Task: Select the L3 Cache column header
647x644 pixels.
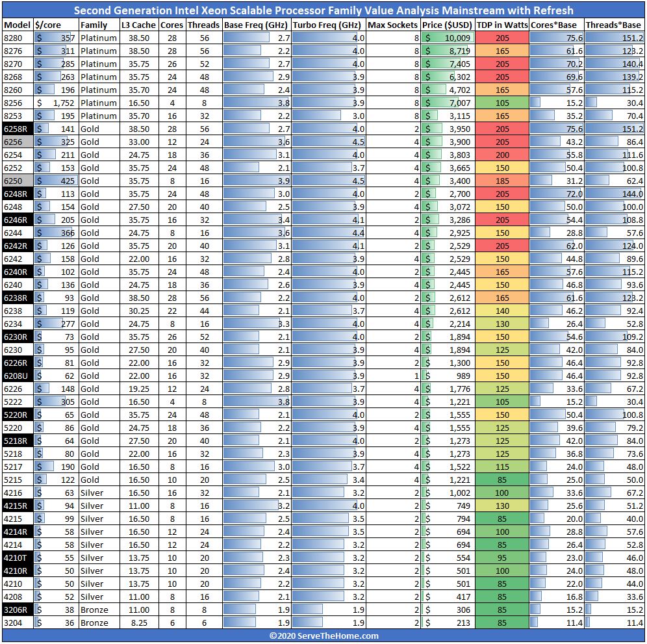Action: tap(139, 25)
